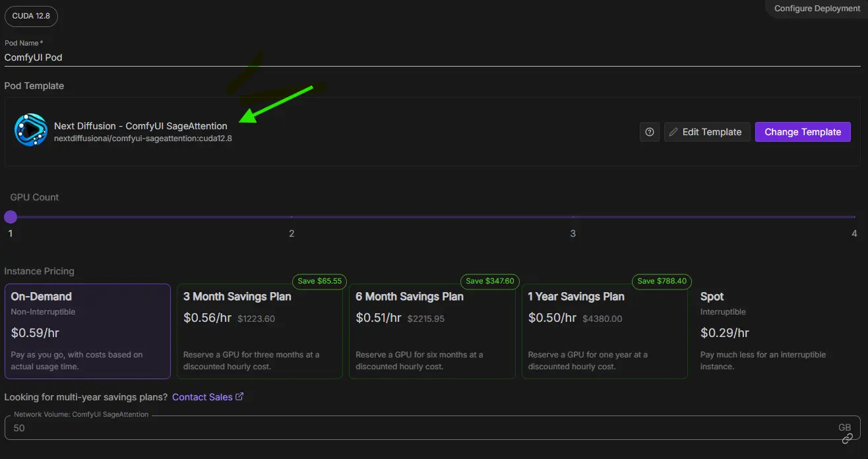Select the On-Demand pricing option

[88, 331]
